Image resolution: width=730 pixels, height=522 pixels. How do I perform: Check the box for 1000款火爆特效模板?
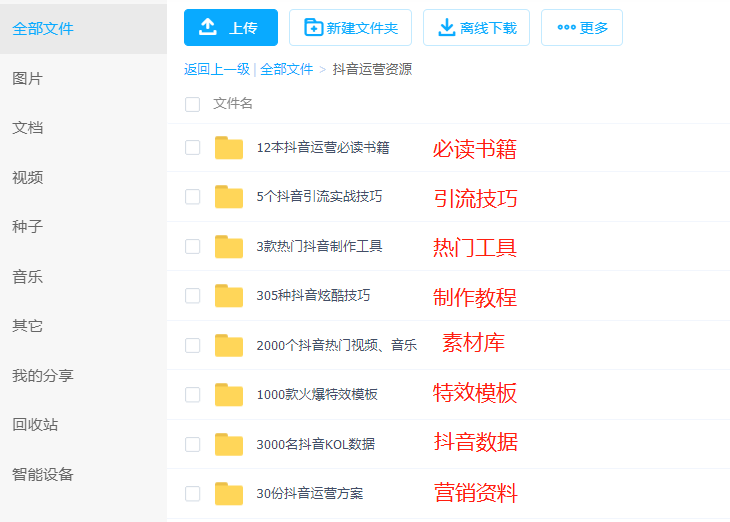coord(192,395)
